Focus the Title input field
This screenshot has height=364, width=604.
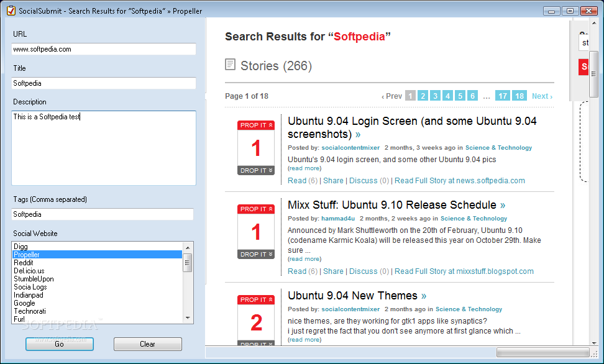pyautogui.click(x=104, y=83)
